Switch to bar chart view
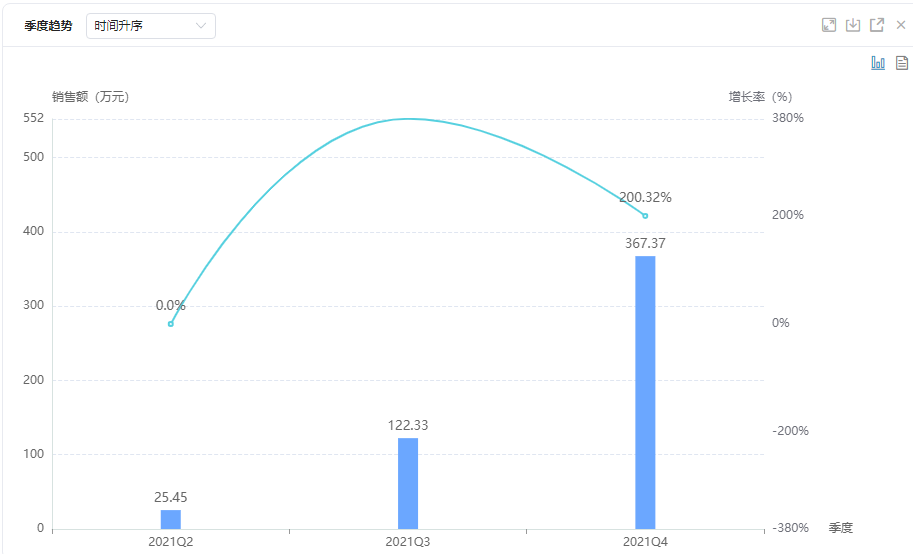The width and height of the screenshot is (913, 554). [878, 63]
